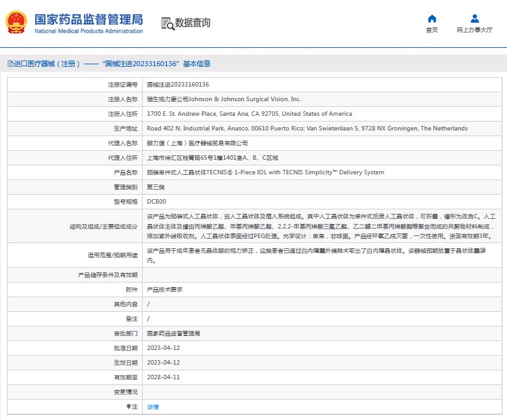
Task: Select 产品技术要求 attachment text
Action: click(x=164, y=290)
